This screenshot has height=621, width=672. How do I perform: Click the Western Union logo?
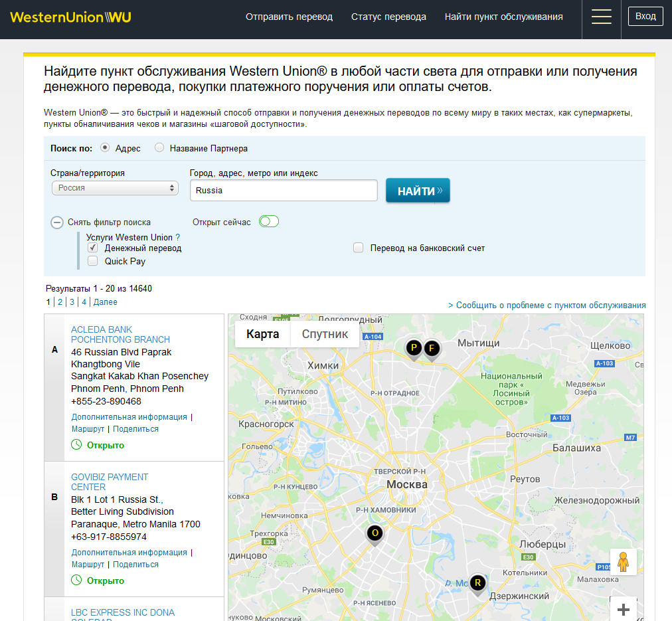pyautogui.click(x=70, y=17)
